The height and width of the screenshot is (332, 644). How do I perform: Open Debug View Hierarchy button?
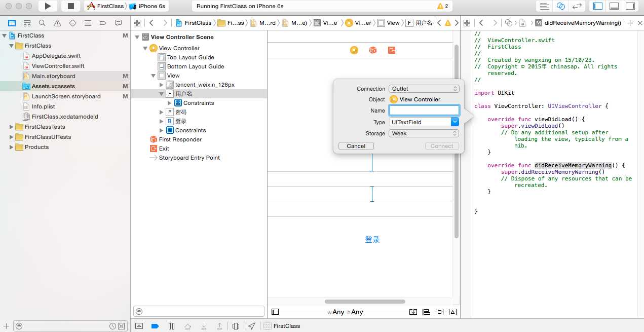(x=236, y=326)
